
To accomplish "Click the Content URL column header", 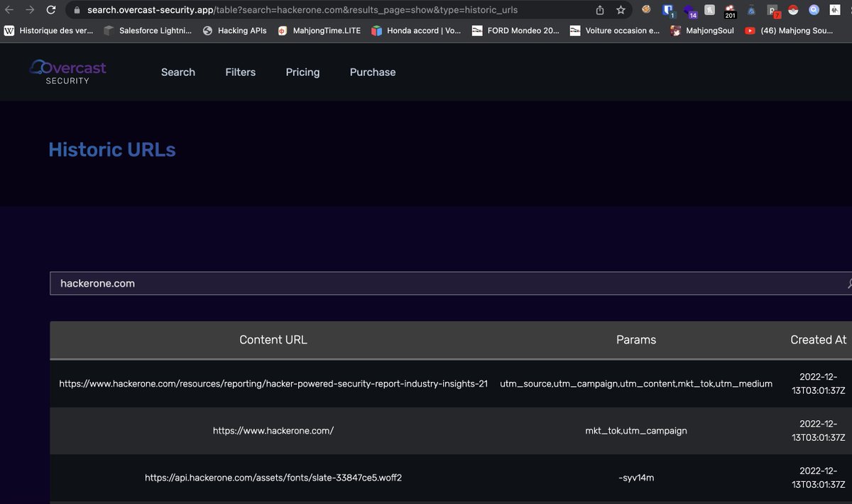I will coord(273,339).
